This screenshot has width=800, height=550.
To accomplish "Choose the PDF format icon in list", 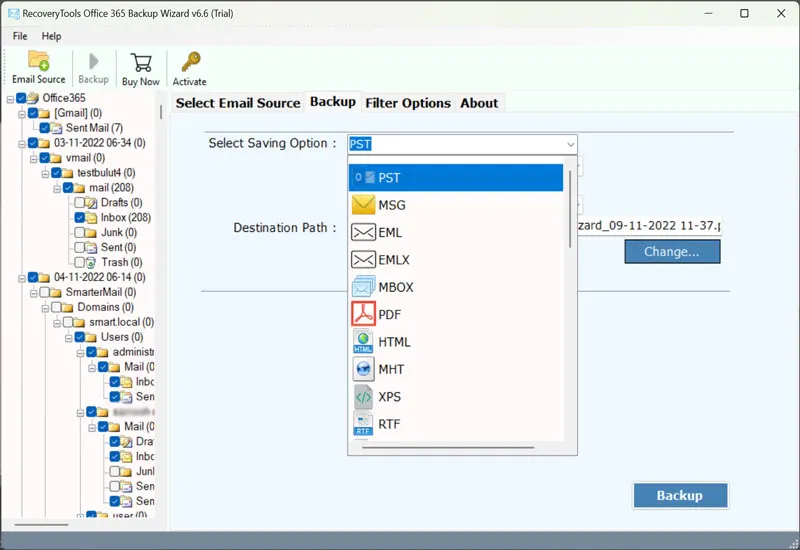I will click(x=363, y=315).
